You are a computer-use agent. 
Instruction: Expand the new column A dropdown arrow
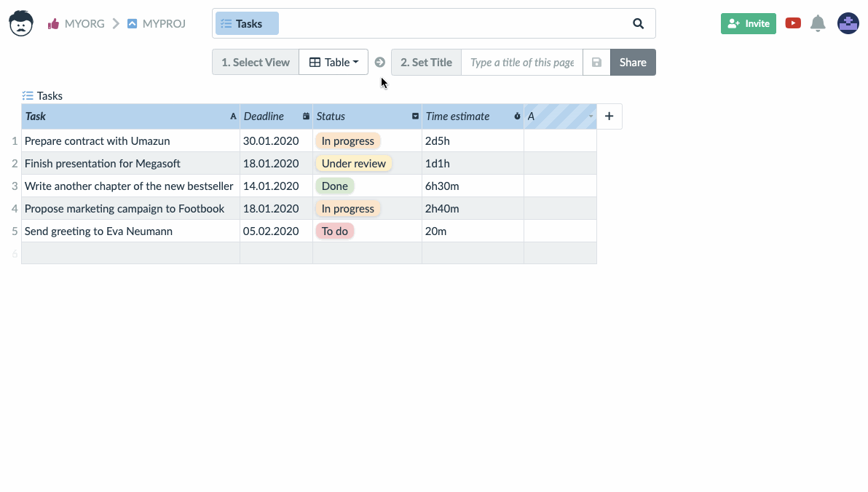591,116
